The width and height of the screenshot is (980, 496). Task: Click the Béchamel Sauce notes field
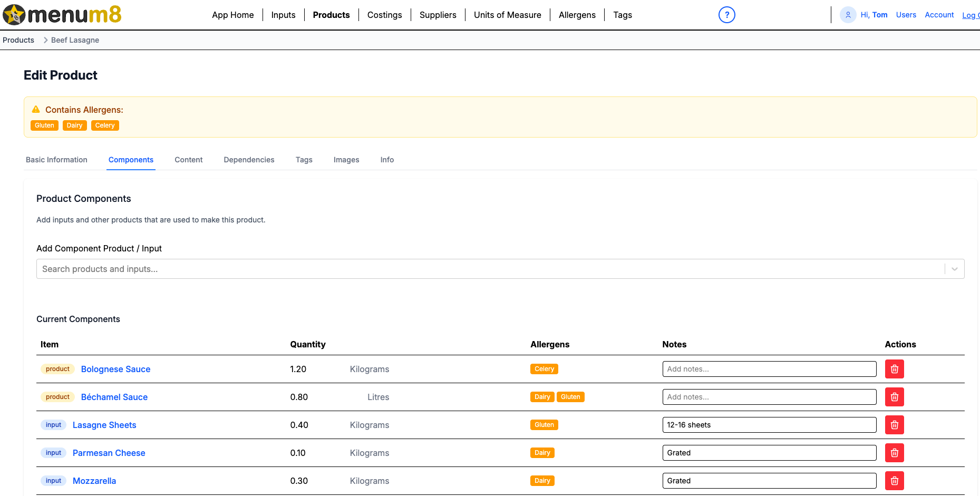[769, 397]
